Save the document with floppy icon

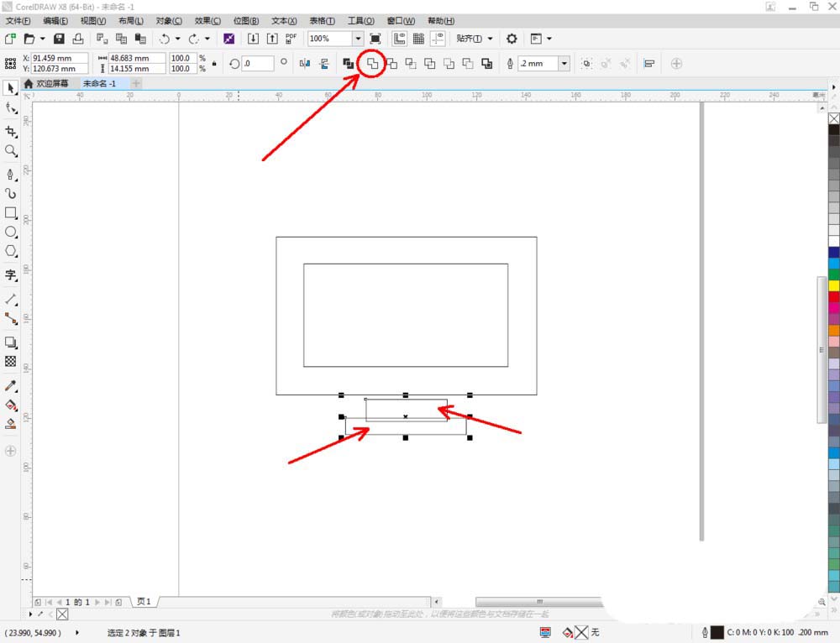click(x=59, y=39)
